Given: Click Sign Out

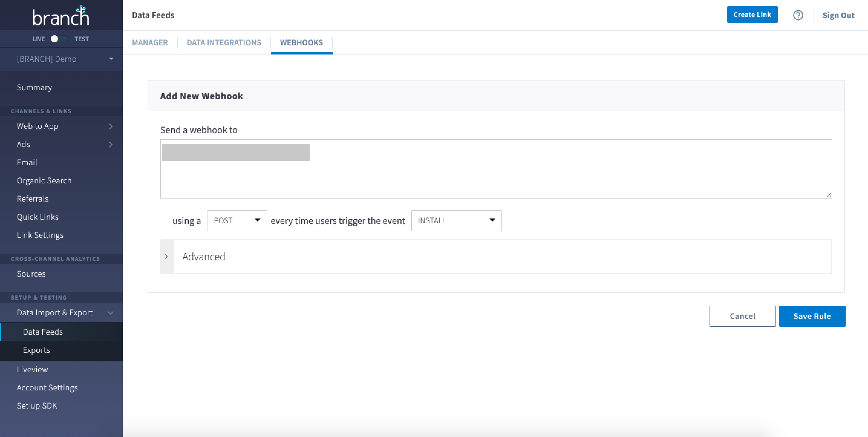Looking at the screenshot, I should [x=838, y=15].
